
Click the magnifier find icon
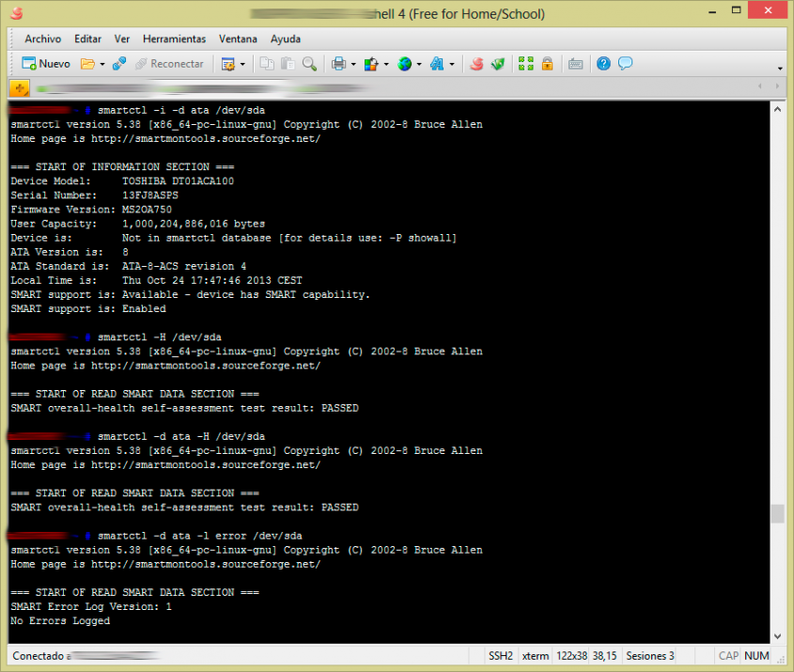click(309, 64)
